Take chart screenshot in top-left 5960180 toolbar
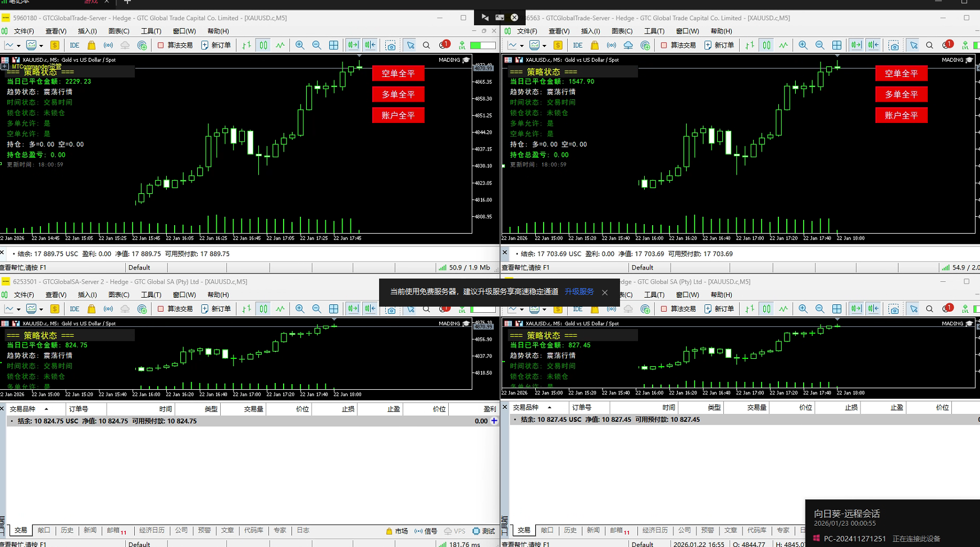This screenshot has width=980, height=547. pyautogui.click(x=391, y=45)
